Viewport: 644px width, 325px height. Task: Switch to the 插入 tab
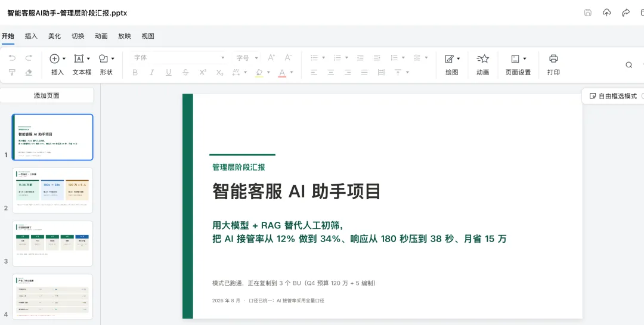[x=31, y=36]
